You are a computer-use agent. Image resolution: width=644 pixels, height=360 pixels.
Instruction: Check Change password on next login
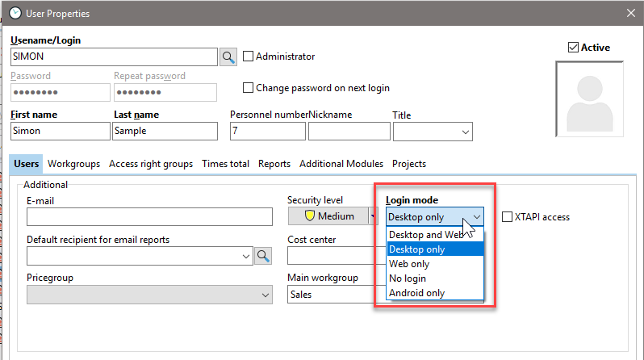point(249,88)
